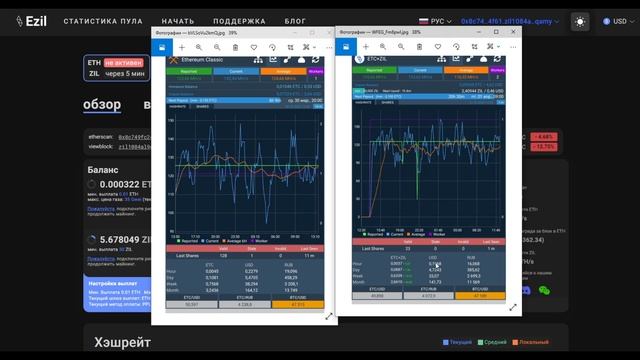The width and height of the screenshot is (640, 360).
Task: Open more options menu in right Photos window
Action: [513, 47]
